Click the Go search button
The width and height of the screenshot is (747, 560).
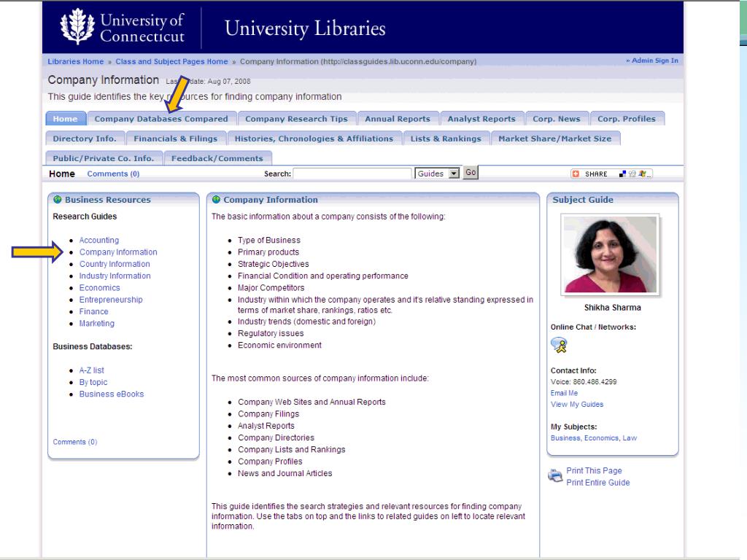[x=471, y=172]
